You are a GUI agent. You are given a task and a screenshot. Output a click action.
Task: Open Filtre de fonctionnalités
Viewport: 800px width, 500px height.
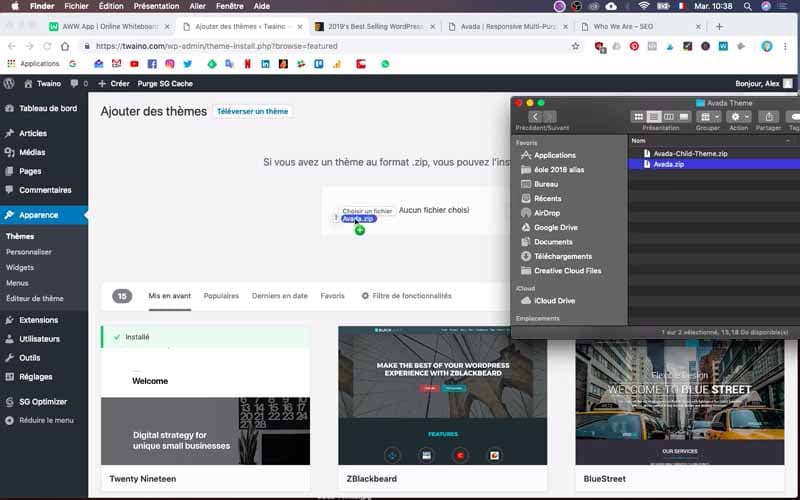407,296
